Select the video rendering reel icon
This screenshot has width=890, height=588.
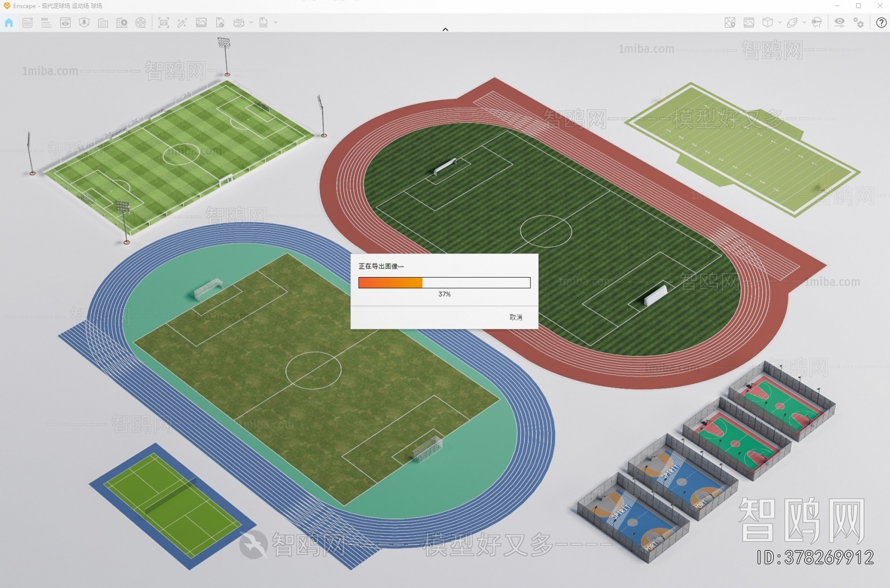[x=141, y=22]
